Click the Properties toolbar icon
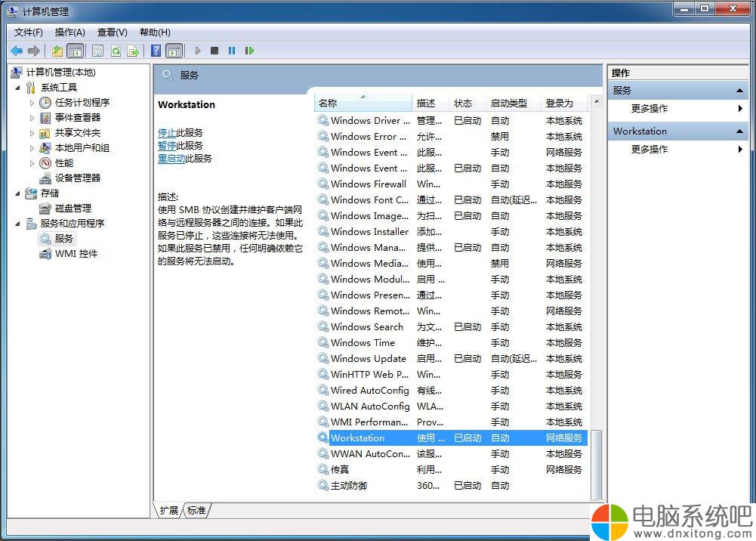This screenshot has width=756, height=541. tap(98, 51)
